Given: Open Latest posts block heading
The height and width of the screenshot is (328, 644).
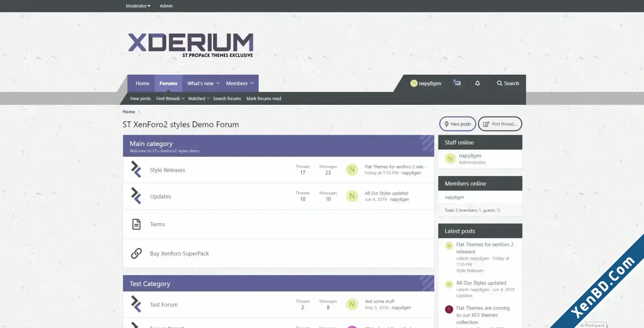Looking at the screenshot, I should (460, 231).
